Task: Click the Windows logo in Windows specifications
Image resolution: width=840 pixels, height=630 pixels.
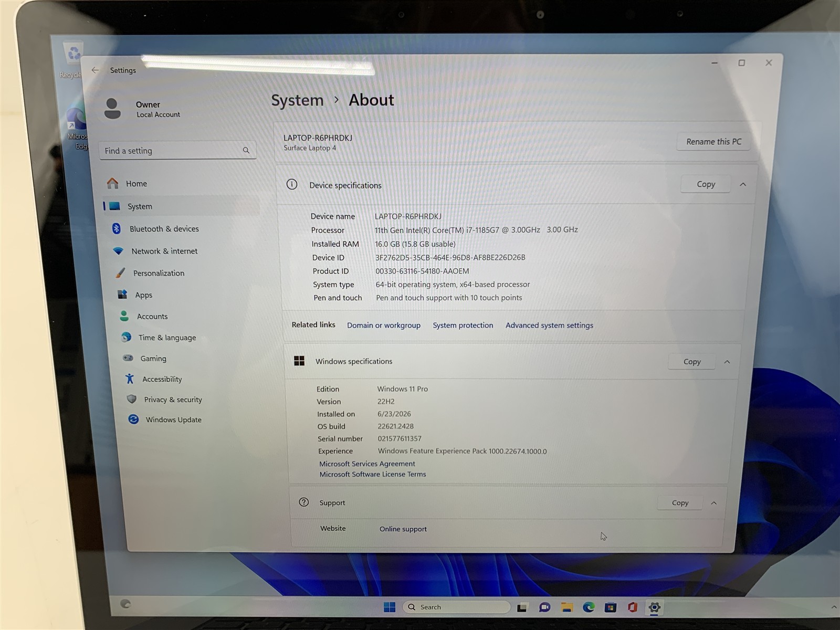Action: coord(299,361)
